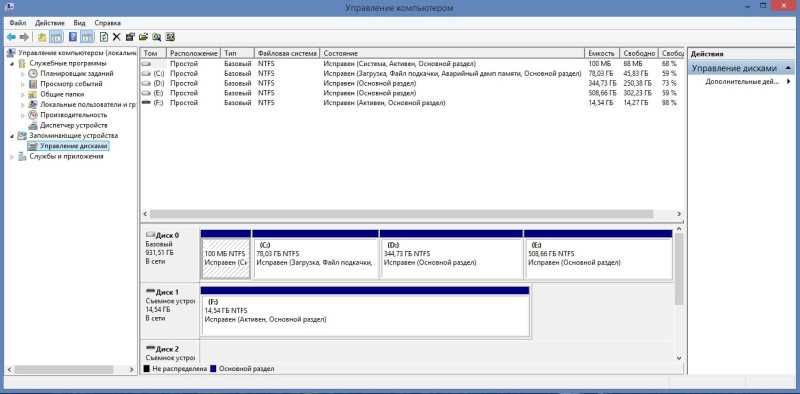Click the left tree horizontal scrollbar
Viewport: 800px width, 394px height.
(x=63, y=369)
